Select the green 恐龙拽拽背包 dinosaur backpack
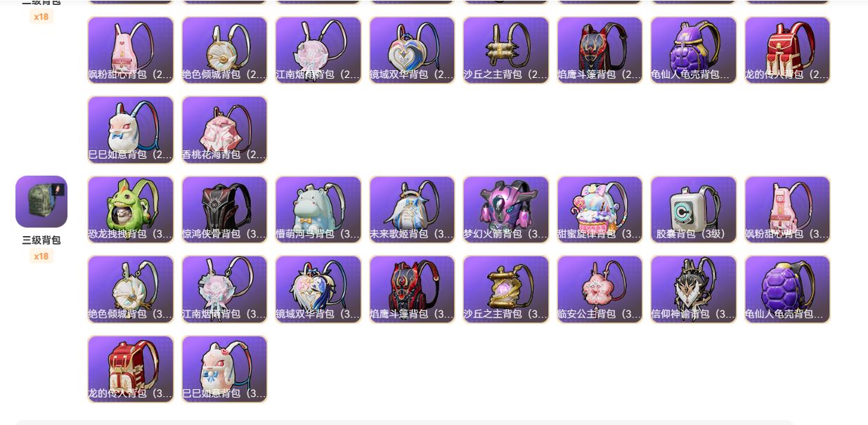 pyautogui.click(x=131, y=209)
